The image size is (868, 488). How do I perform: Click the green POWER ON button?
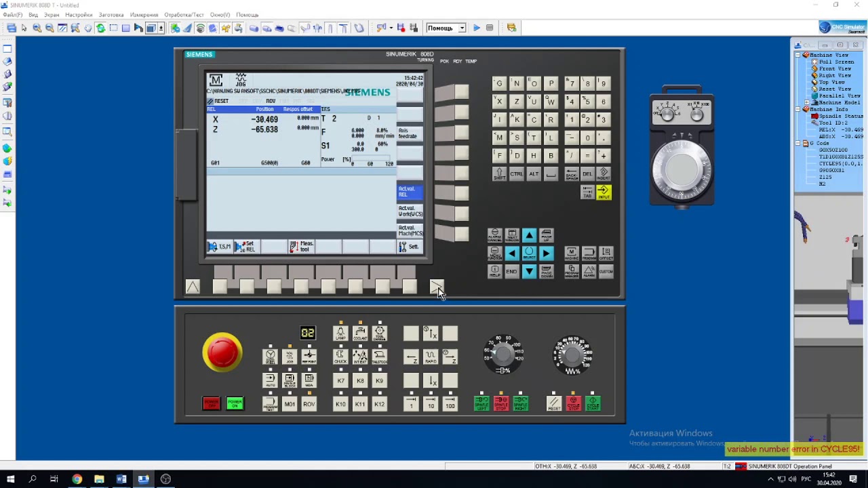[x=235, y=404]
